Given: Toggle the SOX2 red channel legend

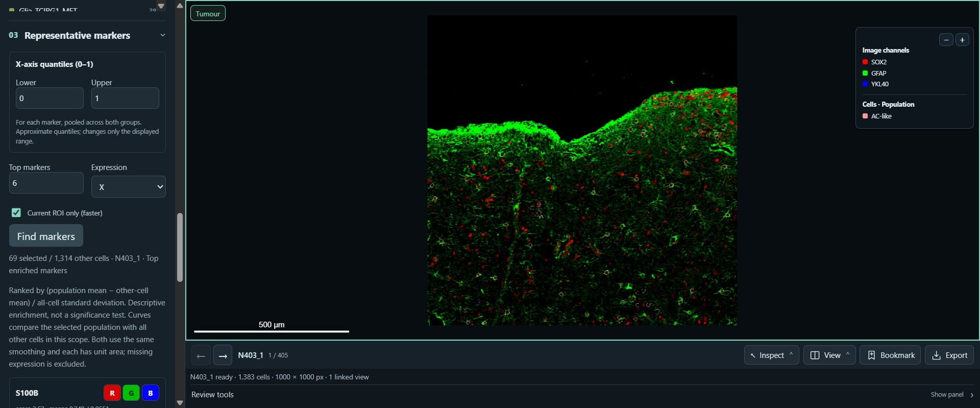Looking at the screenshot, I should [874, 62].
